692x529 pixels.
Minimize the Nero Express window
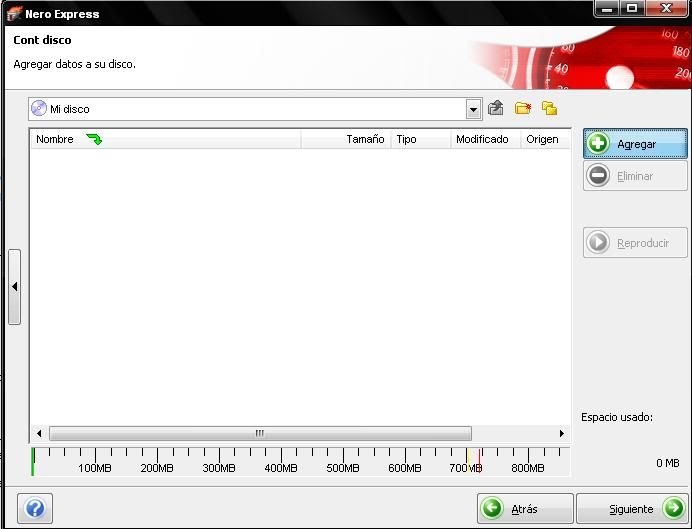click(x=607, y=8)
